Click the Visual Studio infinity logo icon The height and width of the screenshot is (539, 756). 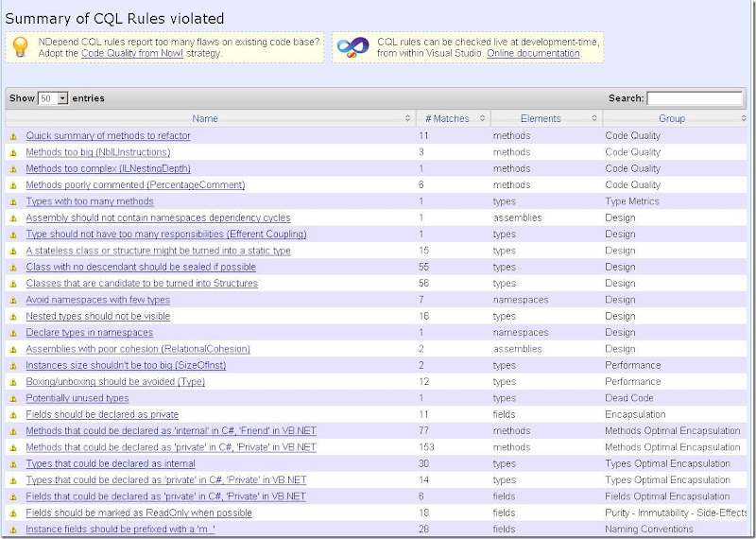tap(353, 46)
